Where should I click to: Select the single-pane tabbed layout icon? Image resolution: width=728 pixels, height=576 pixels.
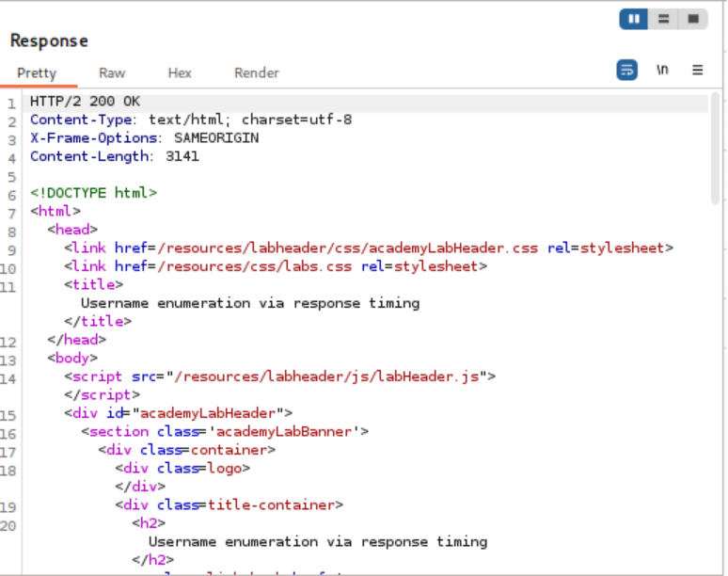(x=693, y=19)
